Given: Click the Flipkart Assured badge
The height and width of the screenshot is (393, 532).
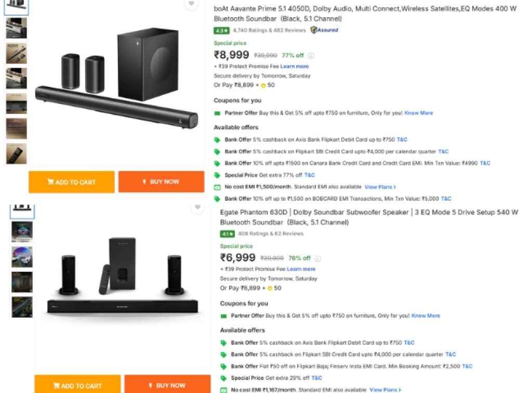Looking at the screenshot, I should click(323, 30).
